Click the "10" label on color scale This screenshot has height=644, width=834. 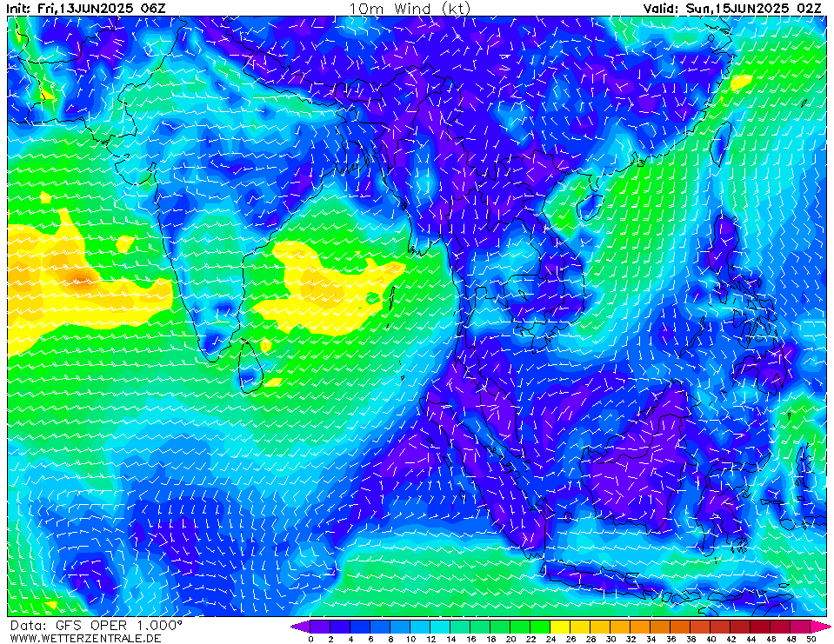[410, 639]
